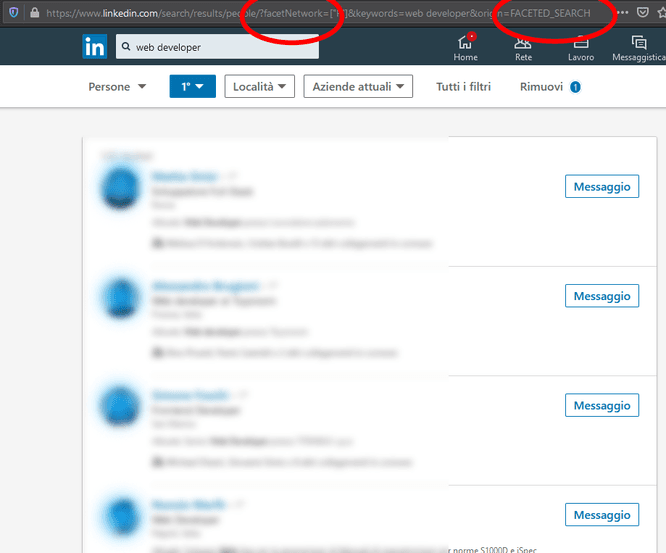Click the LinkedIn logo
This screenshot has height=553, width=666.
[94, 46]
